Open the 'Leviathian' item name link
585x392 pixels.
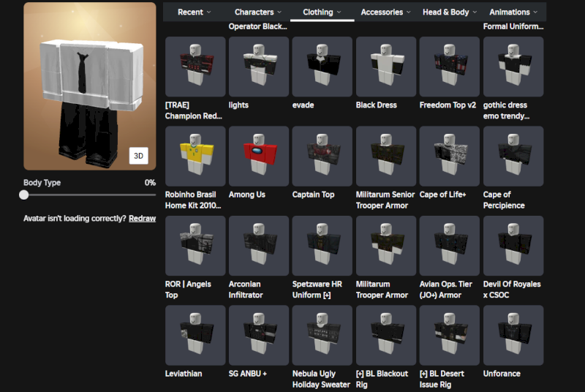tap(184, 374)
